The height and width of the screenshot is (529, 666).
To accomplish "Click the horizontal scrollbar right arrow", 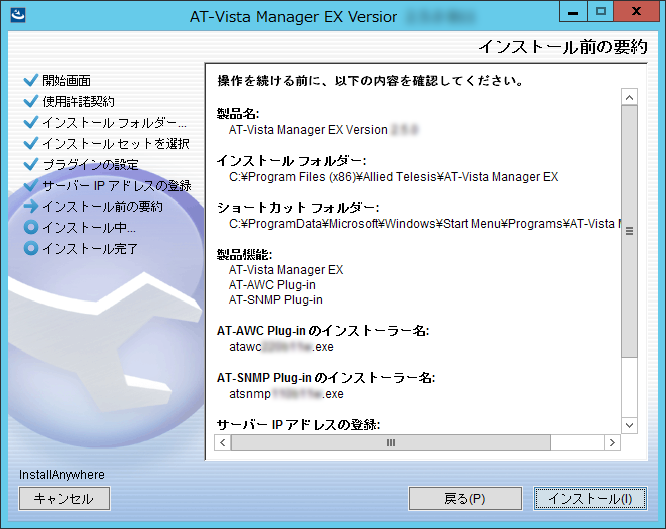I will pos(612,442).
